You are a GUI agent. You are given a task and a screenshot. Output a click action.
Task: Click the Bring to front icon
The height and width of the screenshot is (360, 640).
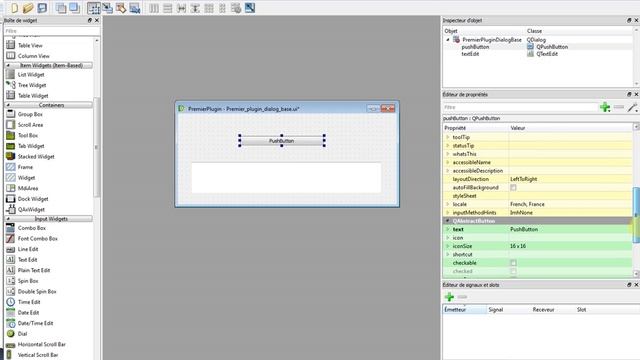(x=74, y=8)
